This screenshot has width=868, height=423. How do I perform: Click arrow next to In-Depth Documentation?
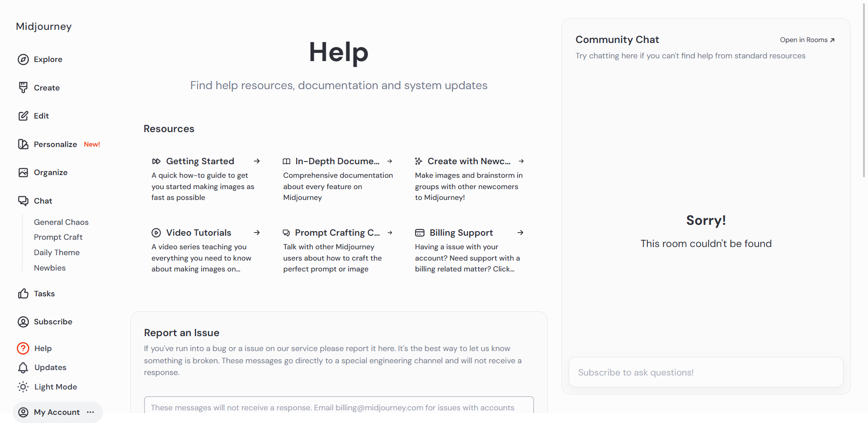(x=390, y=161)
